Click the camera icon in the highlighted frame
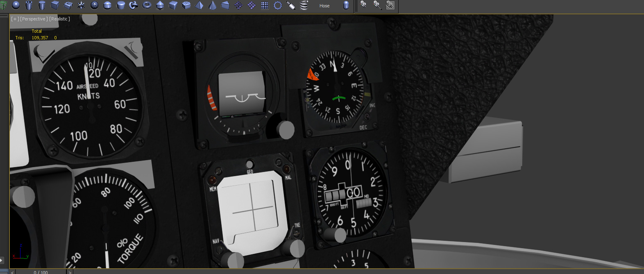The height and width of the screenshot is (274, 644). pyautogui.click(x=390, y=5)
